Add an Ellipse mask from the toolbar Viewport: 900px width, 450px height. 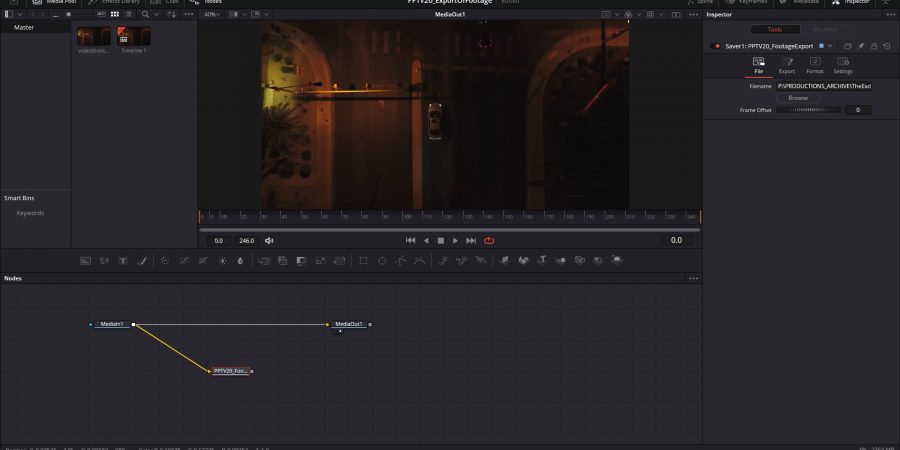pos(382,260)
